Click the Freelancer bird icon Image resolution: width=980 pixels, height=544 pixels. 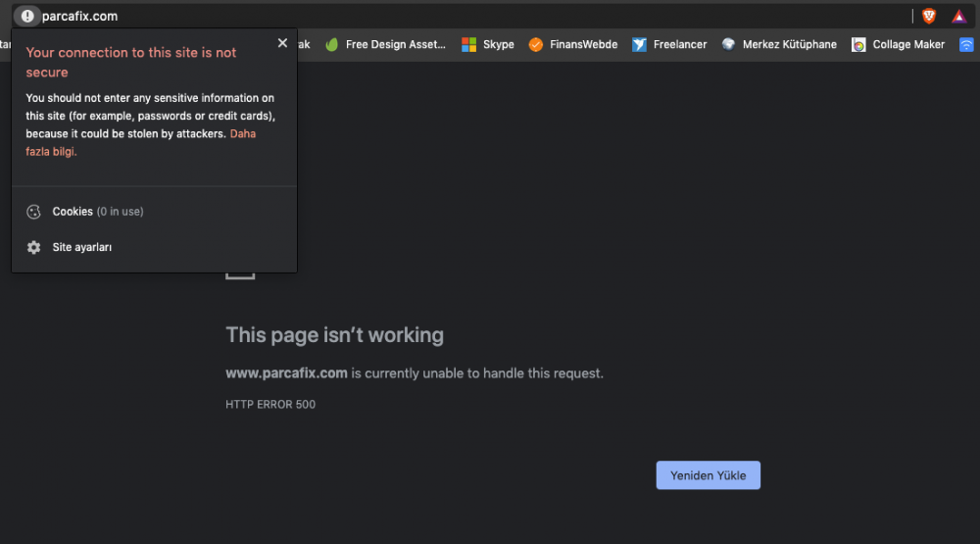[x=639, y=44]
